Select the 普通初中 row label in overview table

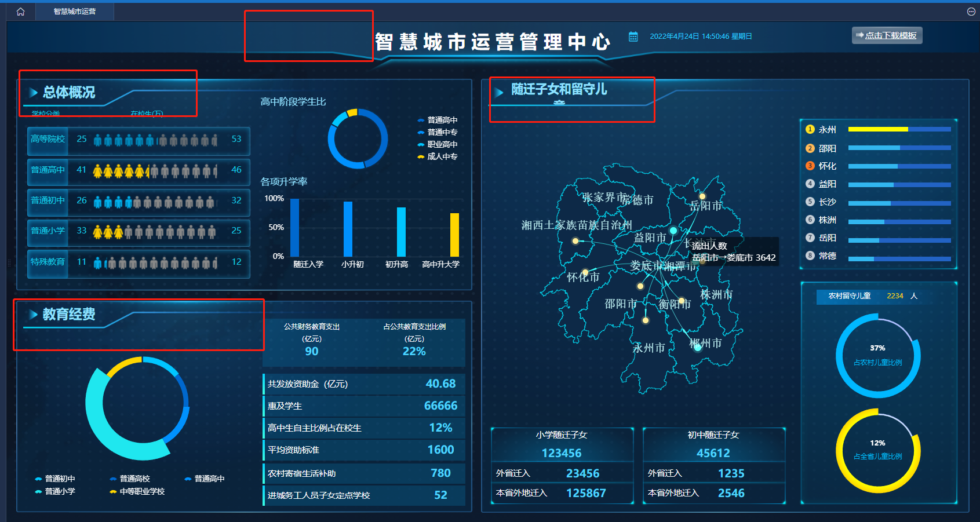click(x=48, y=200)
